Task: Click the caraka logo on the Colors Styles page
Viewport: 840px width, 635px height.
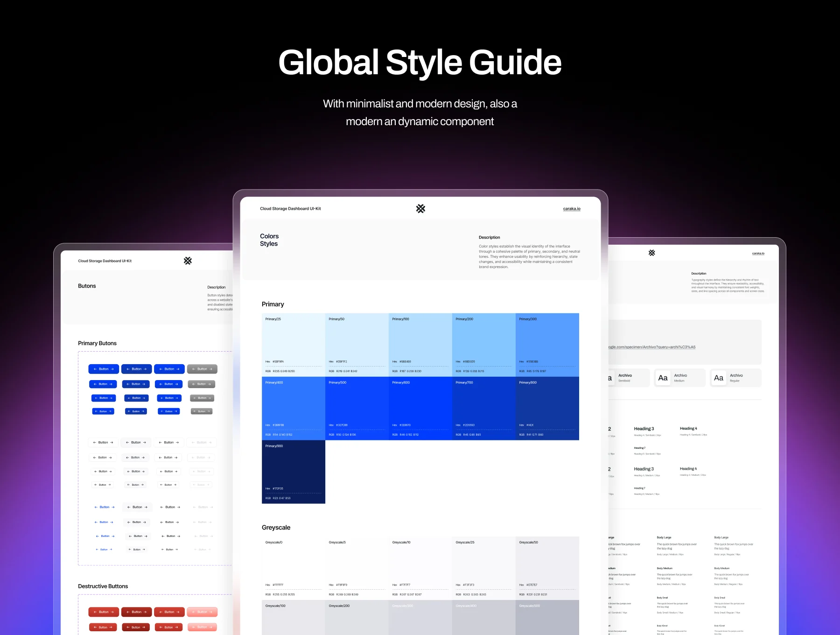Action: coord(420,209)
